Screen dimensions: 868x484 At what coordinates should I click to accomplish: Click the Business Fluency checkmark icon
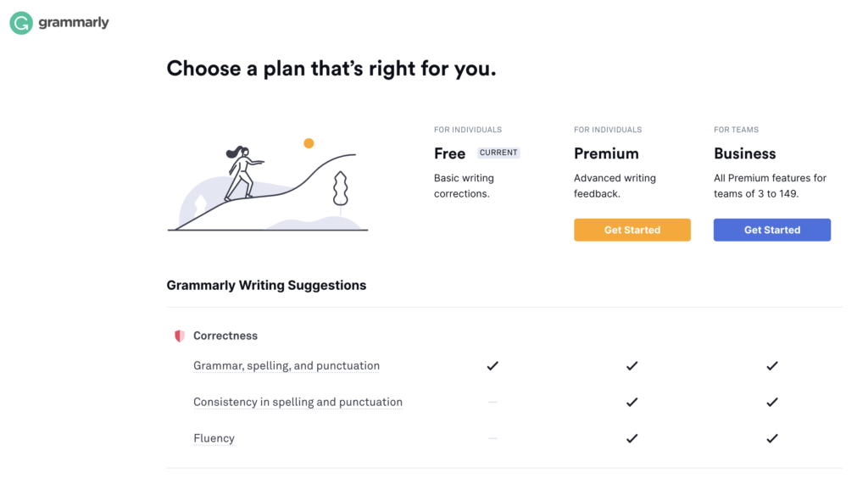point(772,438)
